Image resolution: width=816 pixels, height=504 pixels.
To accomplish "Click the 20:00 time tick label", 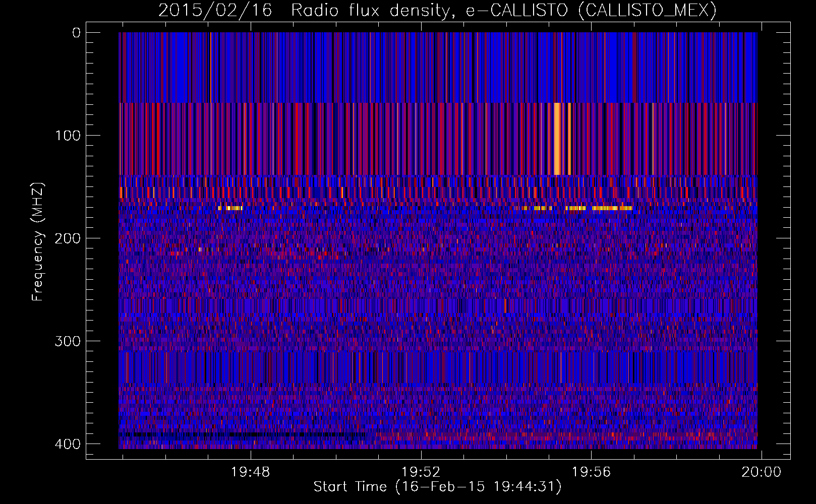I will pyautogui.click(x=761, y=472).
